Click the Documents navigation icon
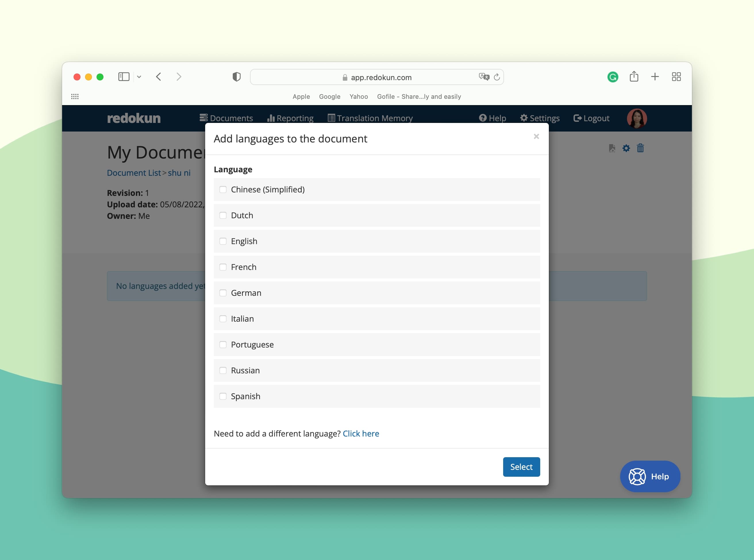The width and height of the screenshot is (754, 560). (x=204, y=118)
